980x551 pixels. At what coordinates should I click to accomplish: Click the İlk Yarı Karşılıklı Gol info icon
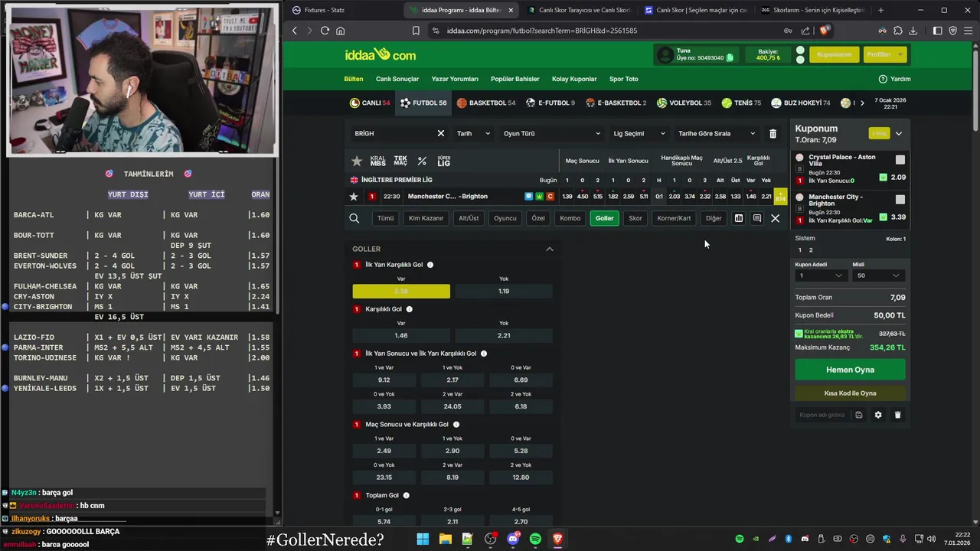(430, 265)
